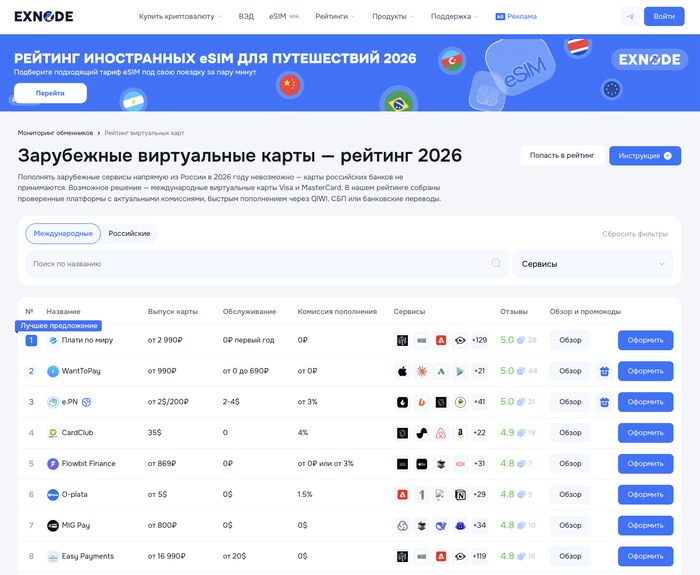700x575 pixels.
Task: Sort by Отзывы column header
Action: tap(514, 312)
